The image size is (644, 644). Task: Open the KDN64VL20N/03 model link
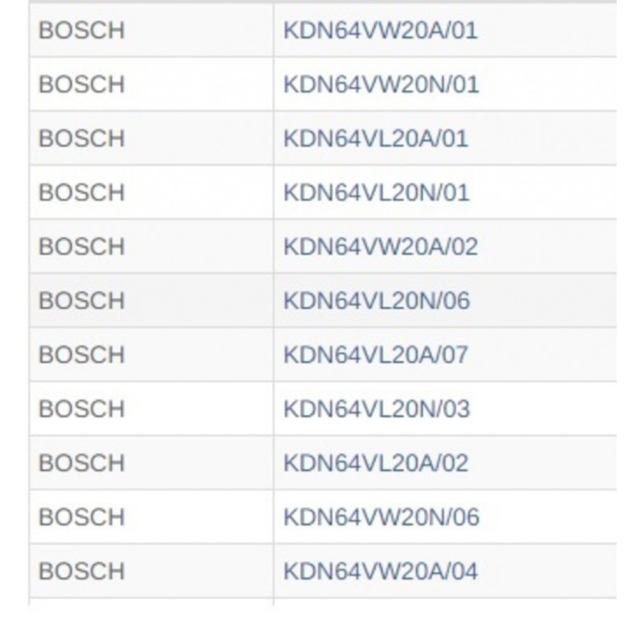click(x=377, y=409)
